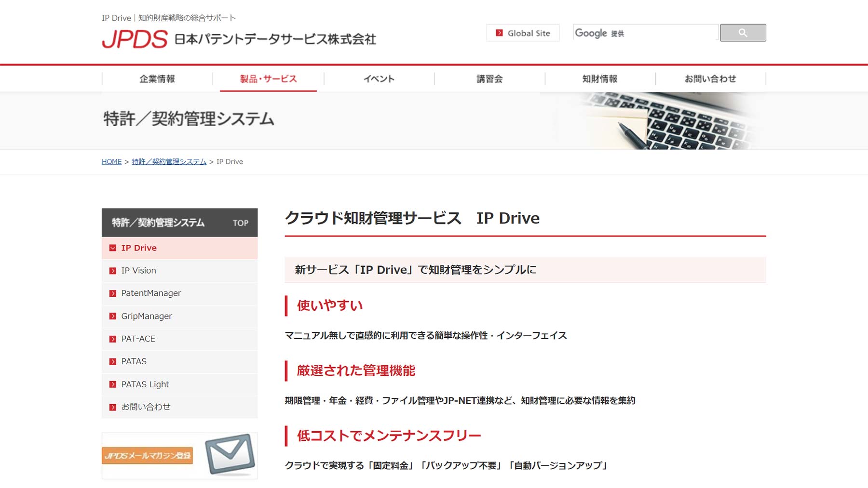Image resolution: width=868 pixels, height=488 pixels.
Task: Select the 知財情報 navigation item
Action: tap(600, 79)
